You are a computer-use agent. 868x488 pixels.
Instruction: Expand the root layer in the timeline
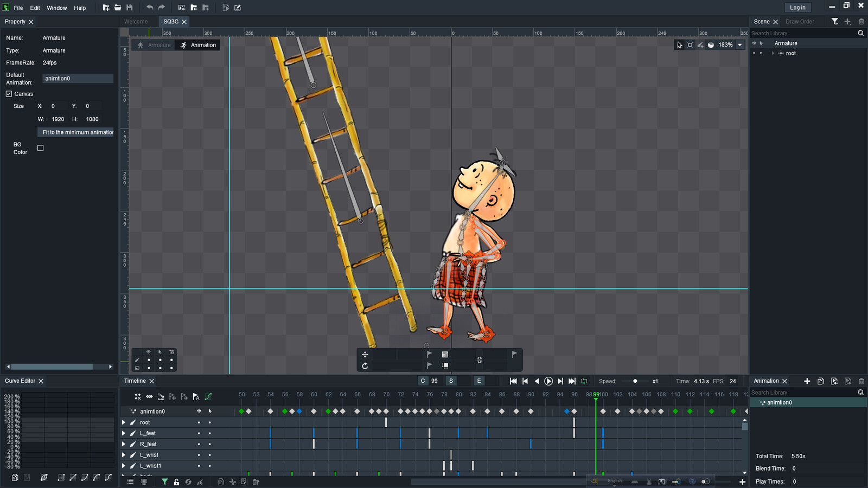[124, 422]
